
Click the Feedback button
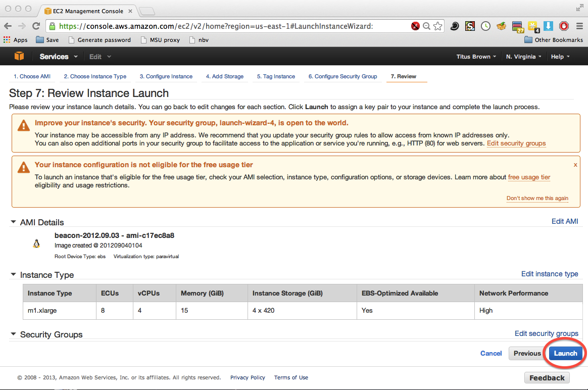tap(547, 378)
